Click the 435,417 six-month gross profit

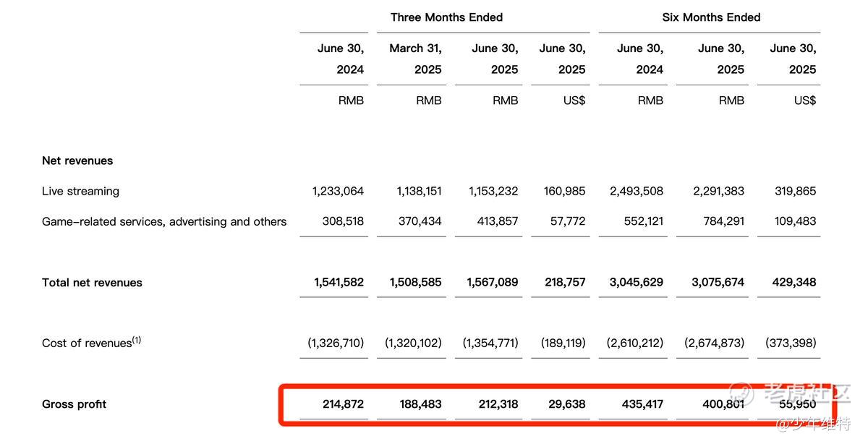[642, 404]
